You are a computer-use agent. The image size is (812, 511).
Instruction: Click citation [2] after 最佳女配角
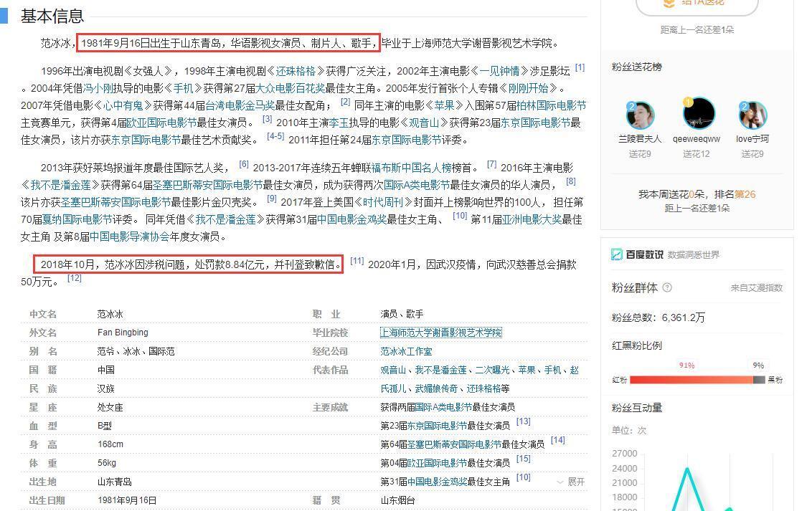[x=346, y=102]
